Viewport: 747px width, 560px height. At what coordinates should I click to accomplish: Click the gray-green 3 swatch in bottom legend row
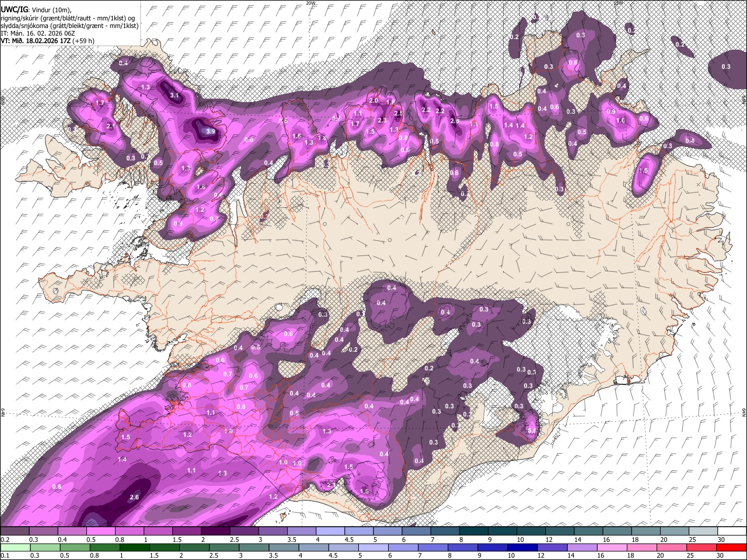(x=254, y=548)
